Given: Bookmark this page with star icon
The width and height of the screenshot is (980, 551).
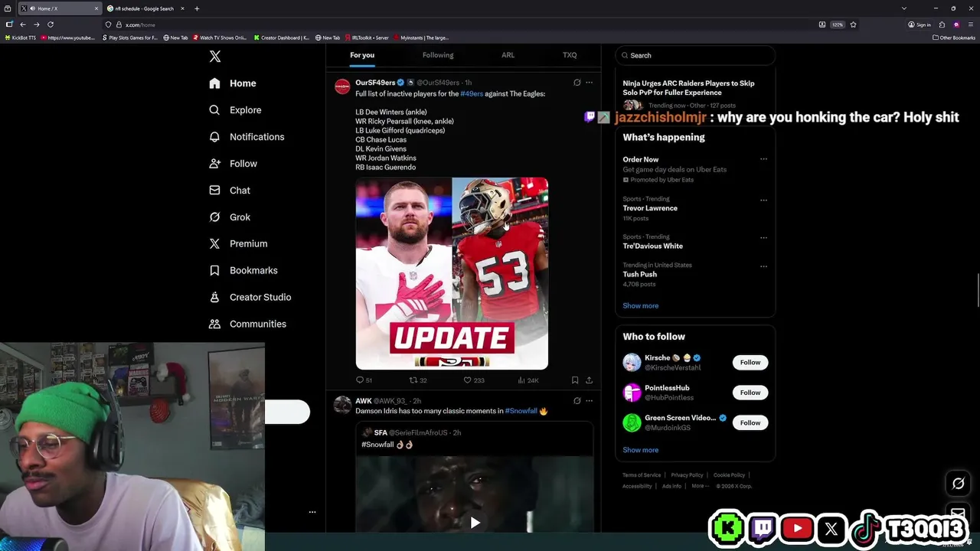Looking at the screenshot, I should click(853, 24).
